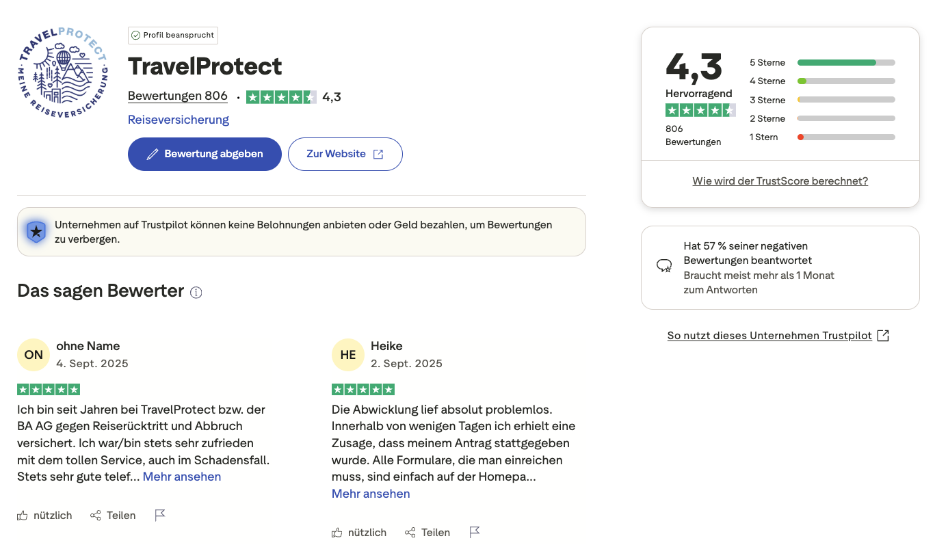Expand Heike's review via "Mehr ansehen"
The image size is (935, 560).
tap(371, 493)
